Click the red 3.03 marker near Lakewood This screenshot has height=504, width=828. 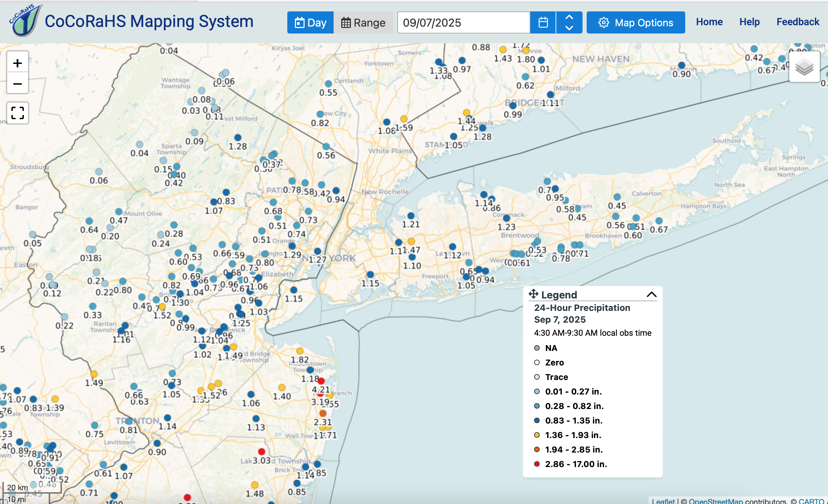click(262, 451)
